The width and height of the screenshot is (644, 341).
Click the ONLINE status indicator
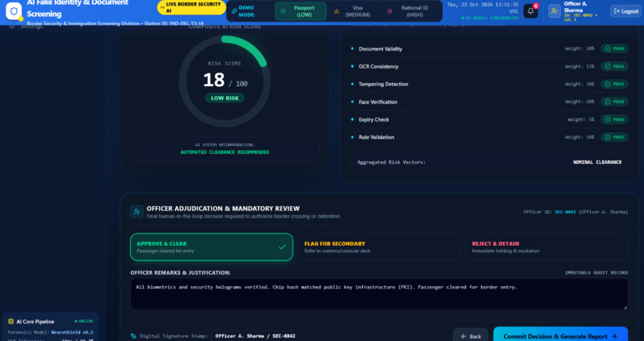click(x=84, y=321)
